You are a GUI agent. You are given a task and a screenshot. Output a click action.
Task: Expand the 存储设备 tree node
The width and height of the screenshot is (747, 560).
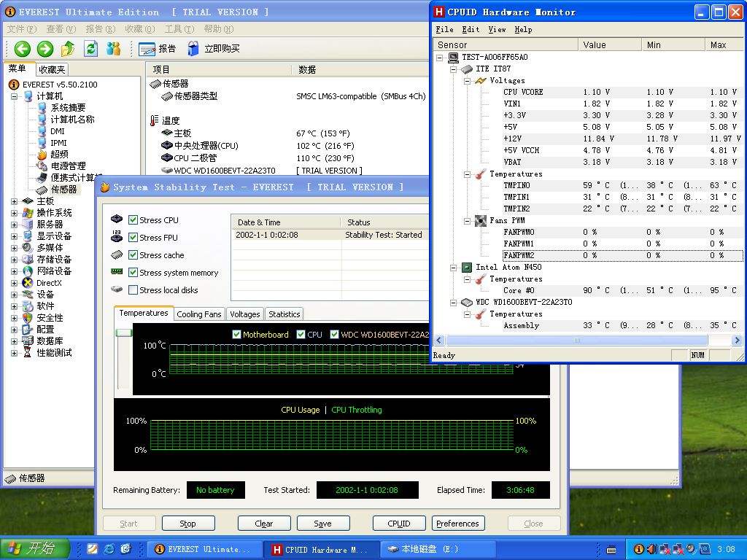click(x=15, y=260)
